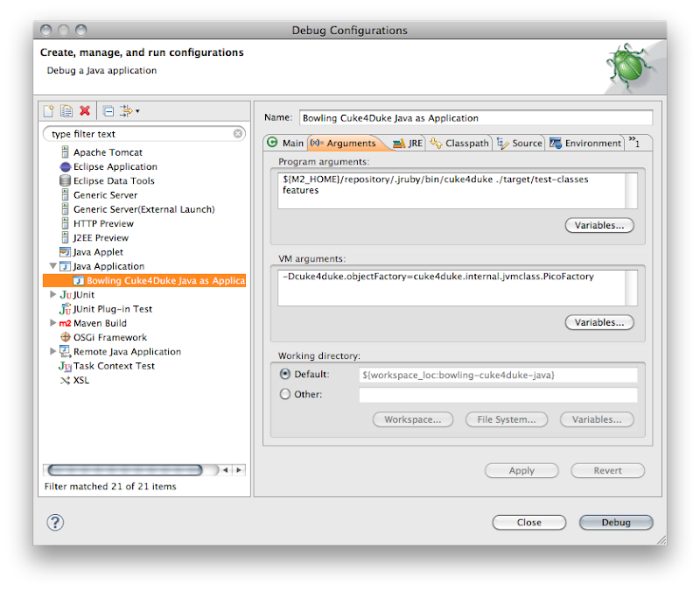Select the Eclipse Data Tools icon

point(65,181)
